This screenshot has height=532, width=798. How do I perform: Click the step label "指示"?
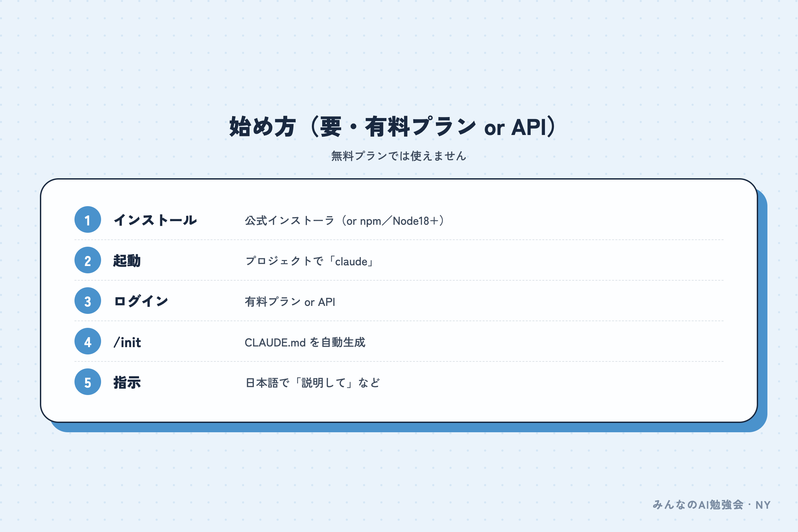(x=127, y=382)
